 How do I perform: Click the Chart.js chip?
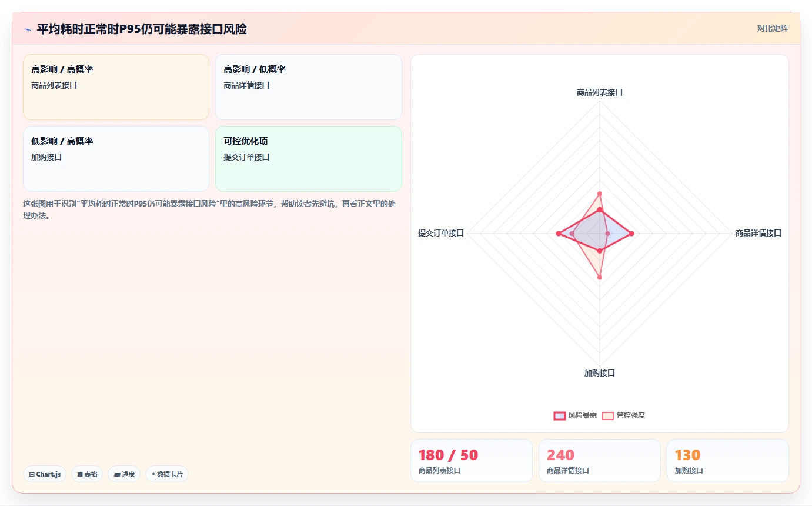(x=45, y=474)
